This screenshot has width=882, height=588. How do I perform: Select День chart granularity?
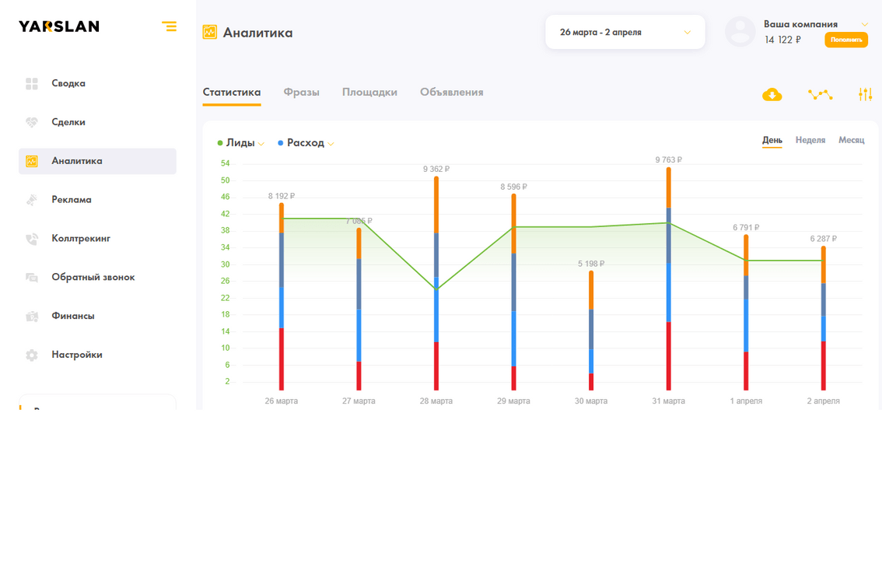point(772,140)
